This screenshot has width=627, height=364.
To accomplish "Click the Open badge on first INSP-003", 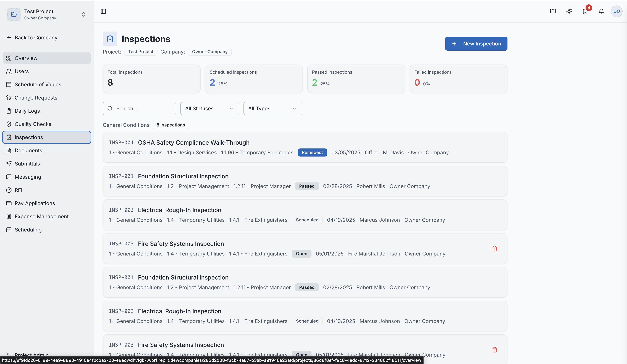I will 301,253.
